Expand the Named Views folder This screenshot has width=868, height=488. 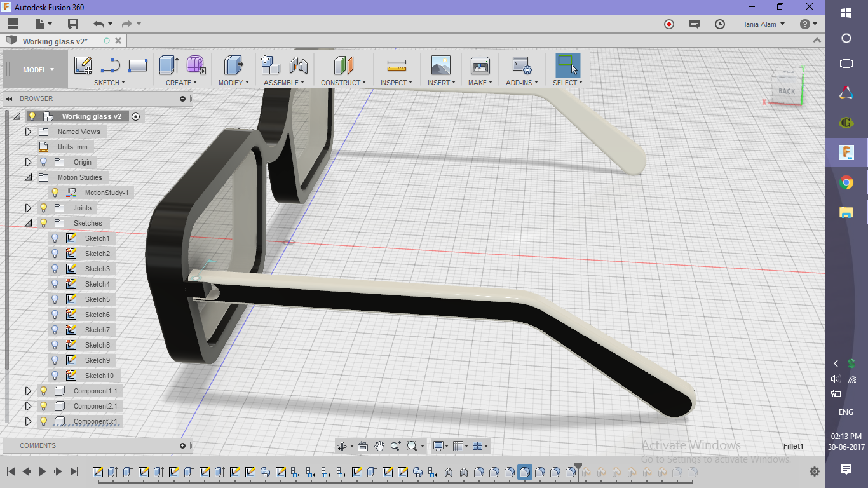pyautogui.click(x=28, y=132)
